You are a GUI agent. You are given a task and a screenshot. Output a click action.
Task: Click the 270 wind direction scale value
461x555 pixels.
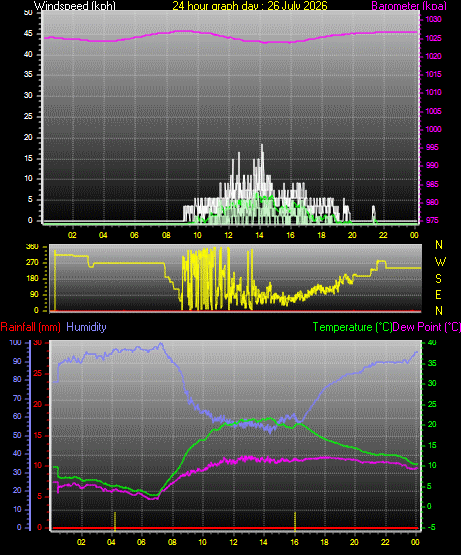click(x=32, y=263)
